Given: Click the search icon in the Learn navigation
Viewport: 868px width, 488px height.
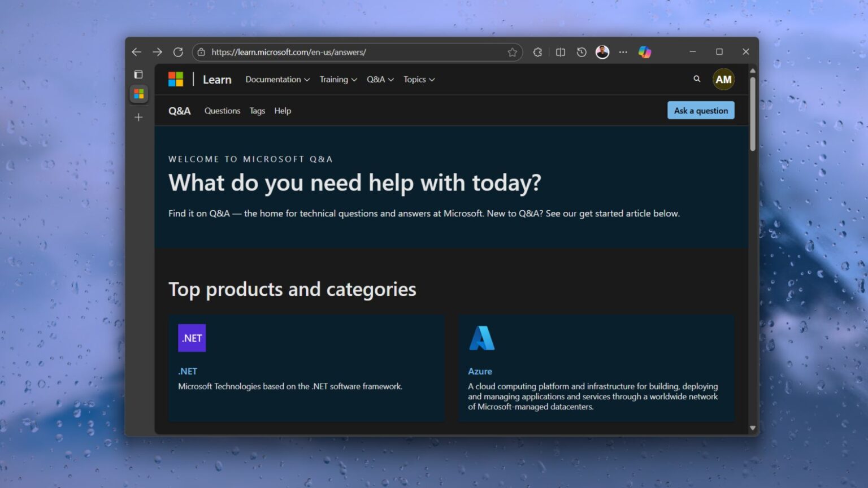Looking at the screenshot, I should click(x=697, y=79).
